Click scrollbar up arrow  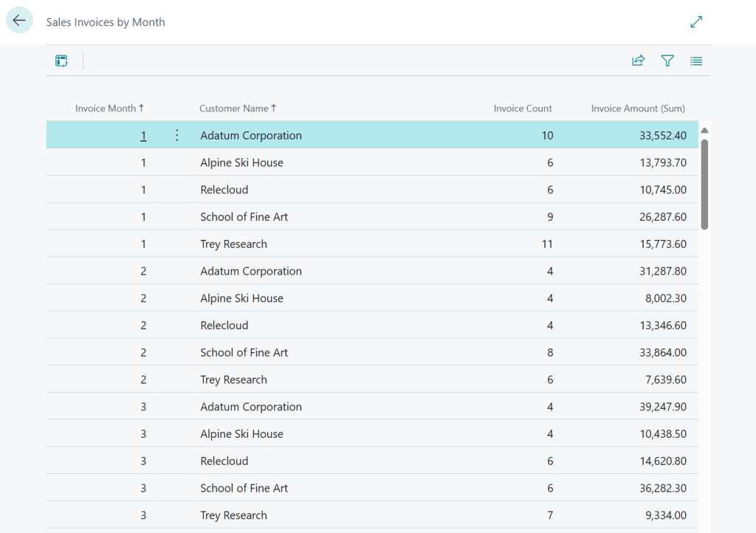(x=704, y=131)
